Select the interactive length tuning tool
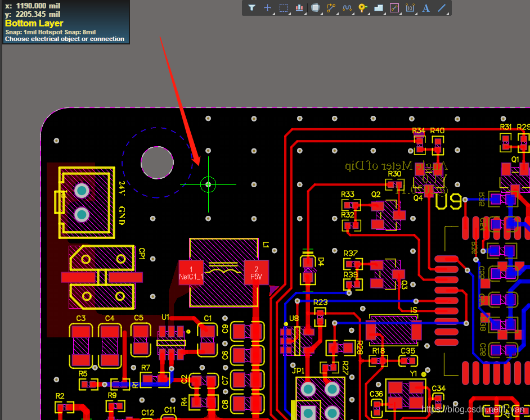 347,8
